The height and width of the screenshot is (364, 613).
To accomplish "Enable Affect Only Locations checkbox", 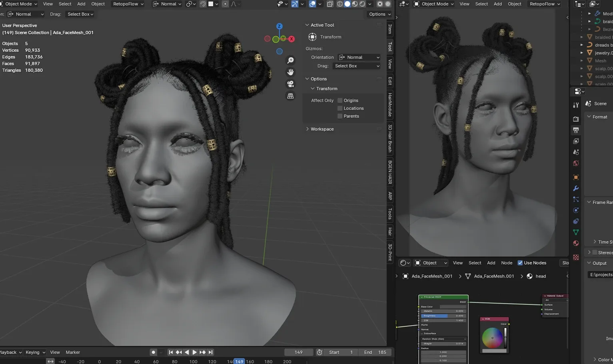I will coord(340,108).
